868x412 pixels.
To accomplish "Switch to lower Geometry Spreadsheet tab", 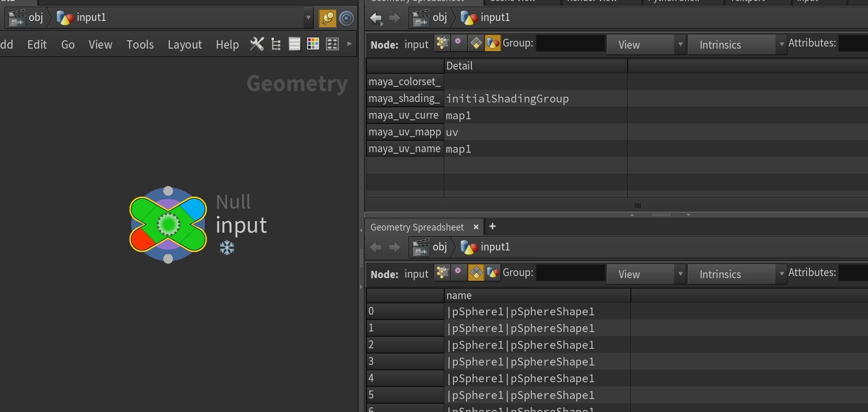I will click(x=417, y=227).
